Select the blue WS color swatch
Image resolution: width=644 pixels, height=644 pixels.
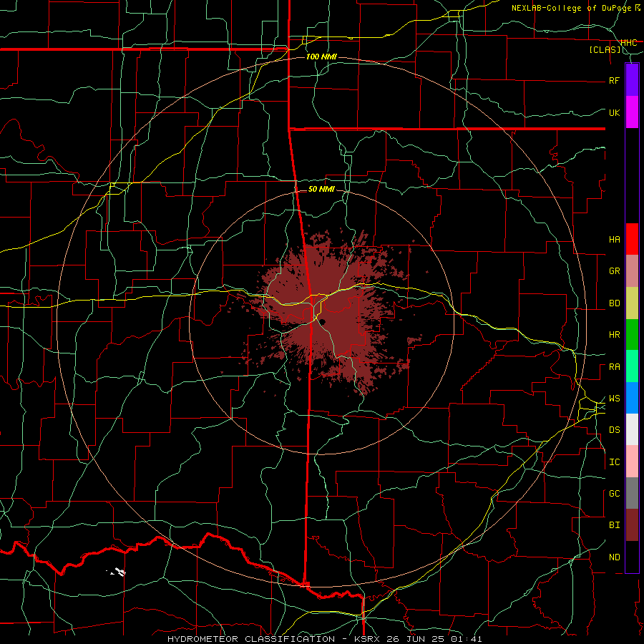(632, 398)
